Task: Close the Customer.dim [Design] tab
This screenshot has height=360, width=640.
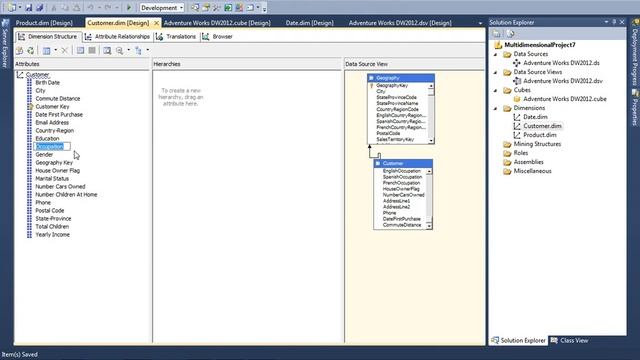Action: click(156, 23)
